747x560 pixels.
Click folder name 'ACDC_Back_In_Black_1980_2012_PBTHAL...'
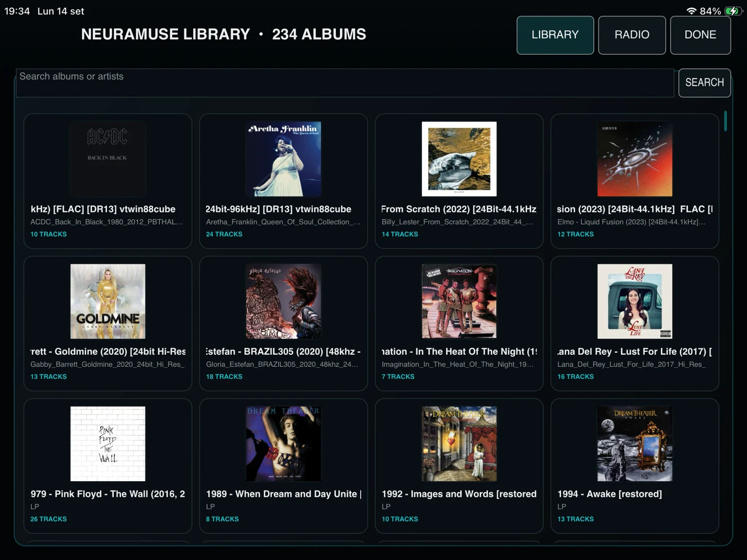(107, 222)
